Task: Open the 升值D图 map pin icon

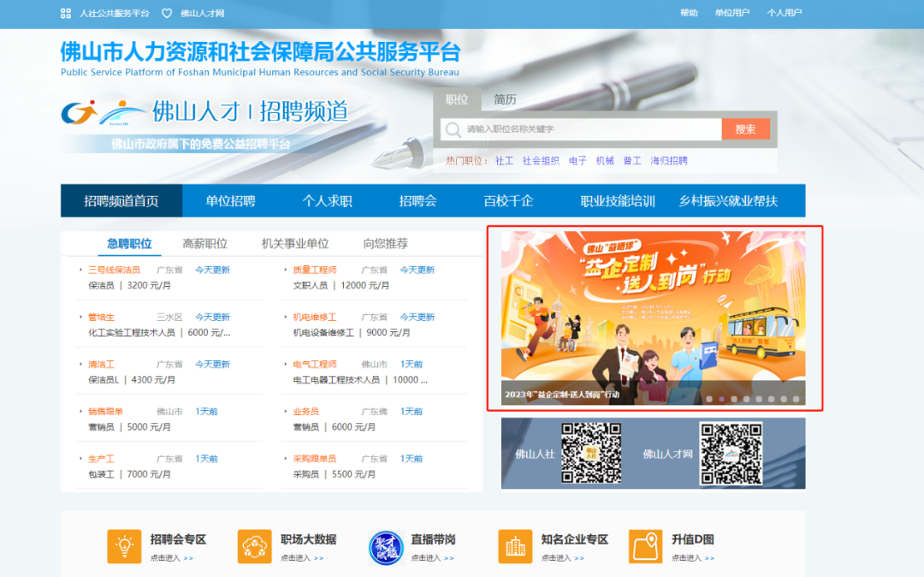Action: (645, 546)
